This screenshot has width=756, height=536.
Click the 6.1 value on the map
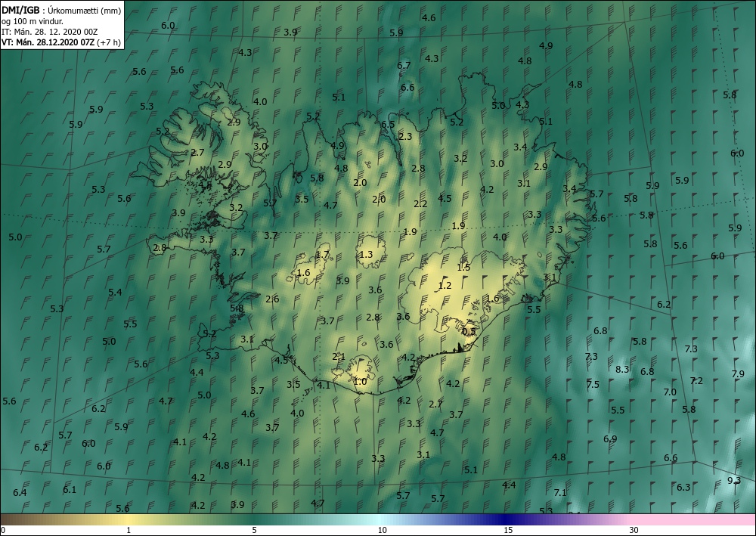coord(70,490)
